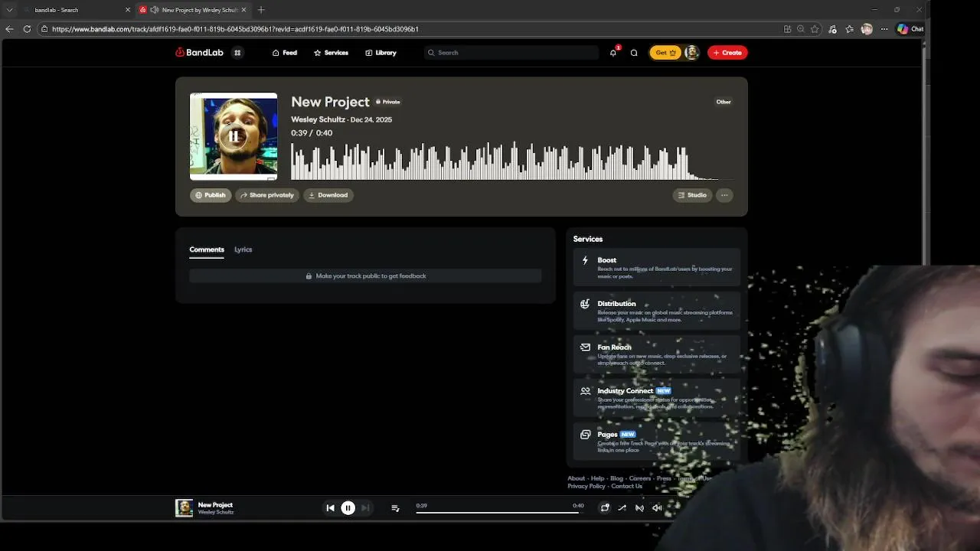
Task: Select the Comments tab
Action: 207,249
